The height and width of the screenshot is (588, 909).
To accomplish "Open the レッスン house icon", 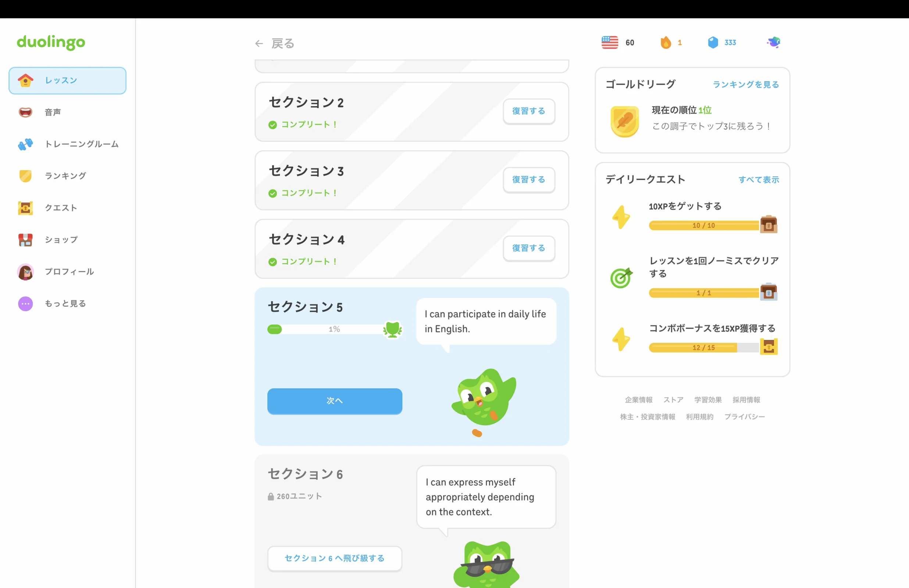I will 26,80.
